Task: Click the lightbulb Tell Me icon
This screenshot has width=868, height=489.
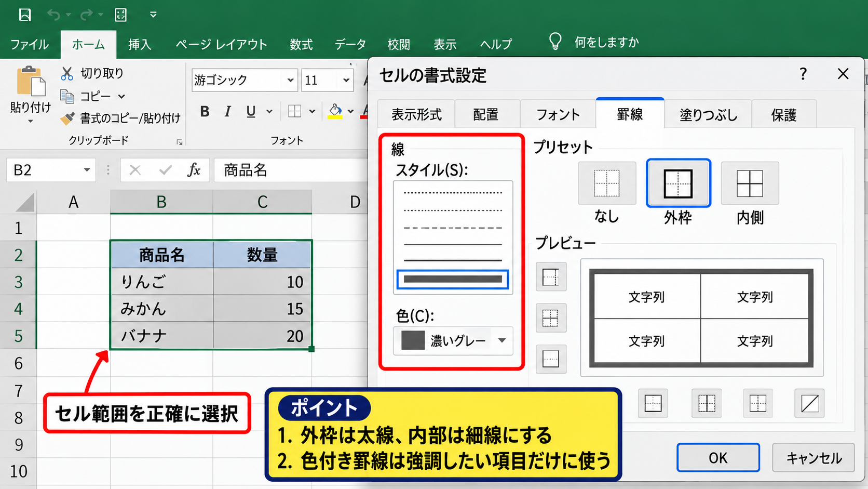Action: pos(555,41)
